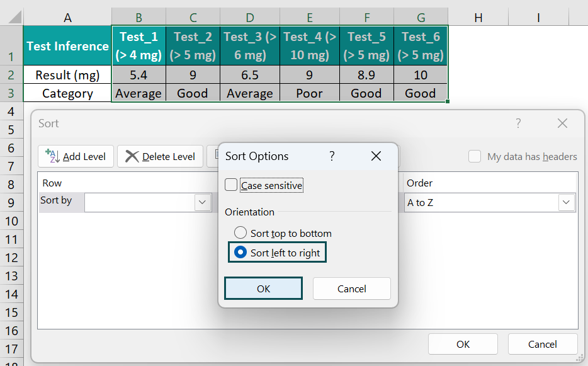Select column F header
588x366 pixels.
pyautogui.click(x=367, y=17)
